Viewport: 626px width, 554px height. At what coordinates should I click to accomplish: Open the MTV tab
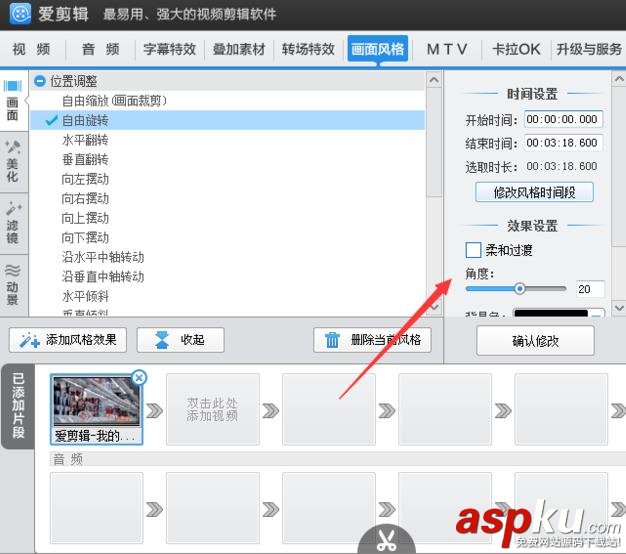pyautogui.click(x=447, y=49)
